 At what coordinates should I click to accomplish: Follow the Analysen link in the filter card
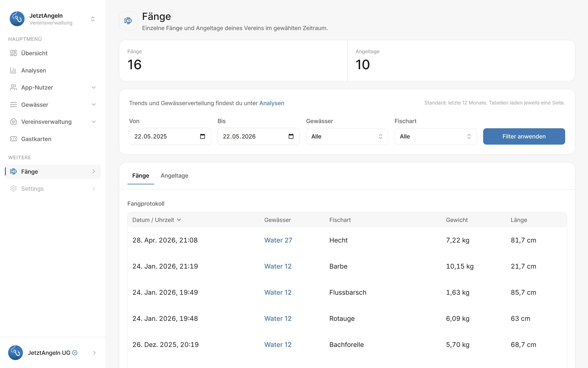tap(272, 103)
